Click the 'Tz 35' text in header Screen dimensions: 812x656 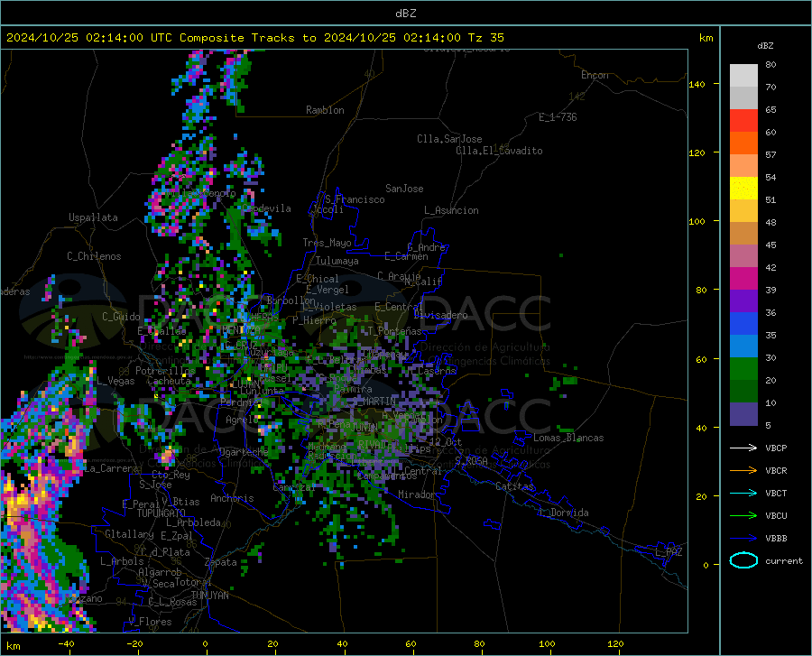pyautogui.click(x=485, y=38)
